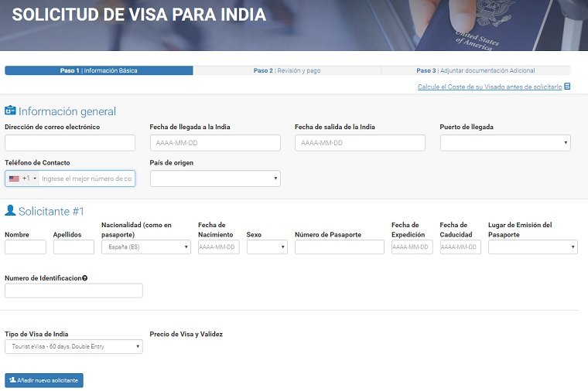Open the Tipo de Visa de India dropdown
Screen dimensions: 588x391
pyautogui.click(x=73, y=347)
